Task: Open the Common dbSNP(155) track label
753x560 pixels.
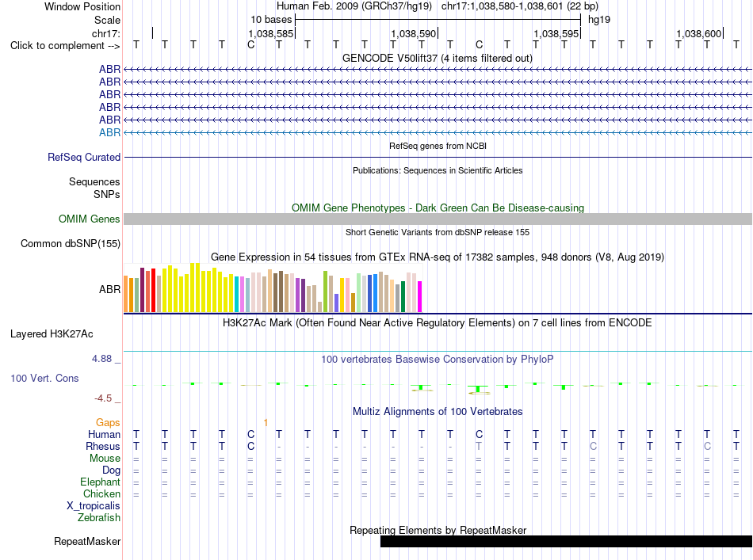Action: point(70,243)
